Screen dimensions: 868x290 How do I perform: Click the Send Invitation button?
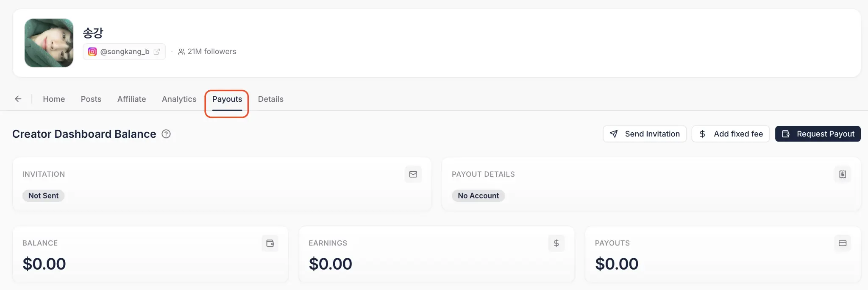pos(645,134)
